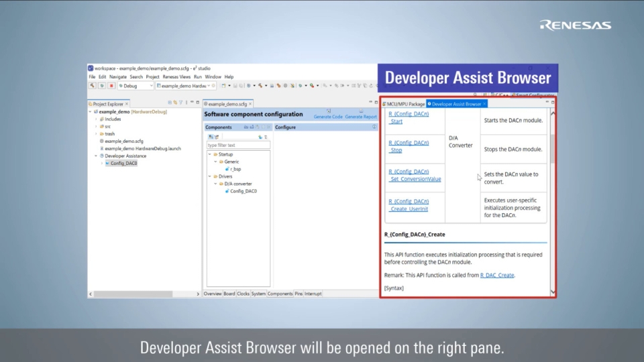Open the Edit menu
644x362 pixels.
pyautogui.click(x=102, y=76)
